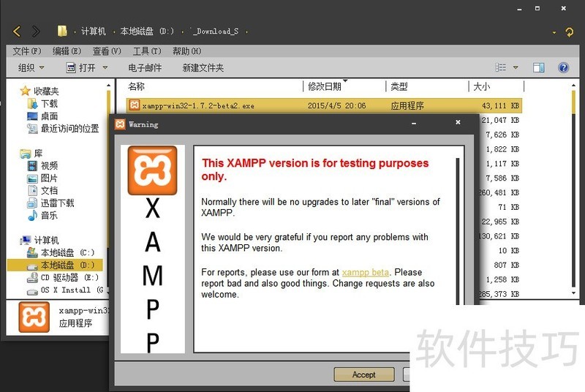Click the 打开 toolbar button

pos(81,68)
